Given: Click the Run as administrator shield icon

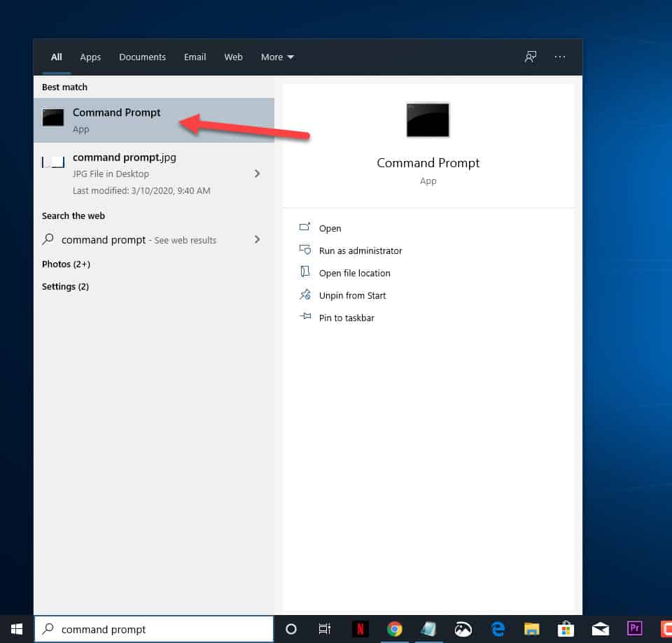Looking at the screenshot, I should [304, 249].
